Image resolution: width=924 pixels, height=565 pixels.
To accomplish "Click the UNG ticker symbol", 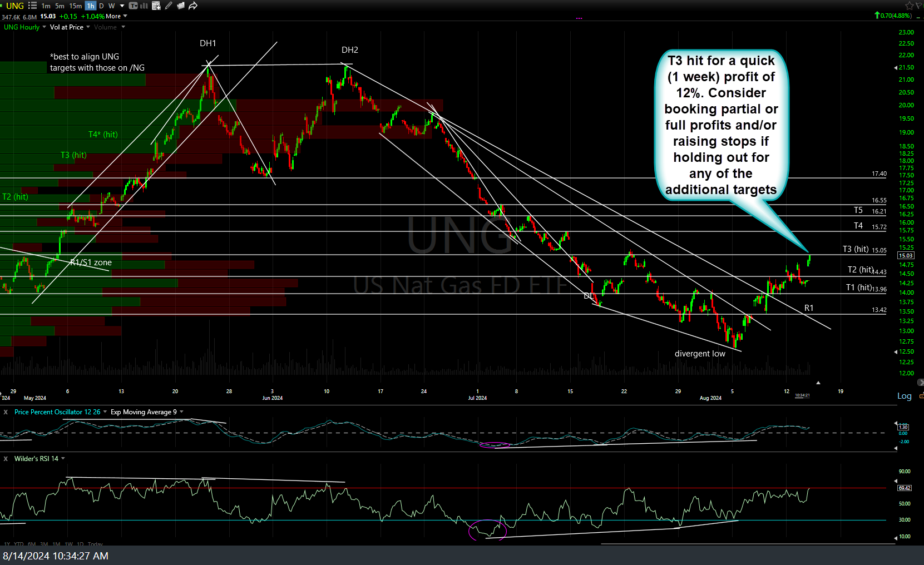I will tap(14, 6).
